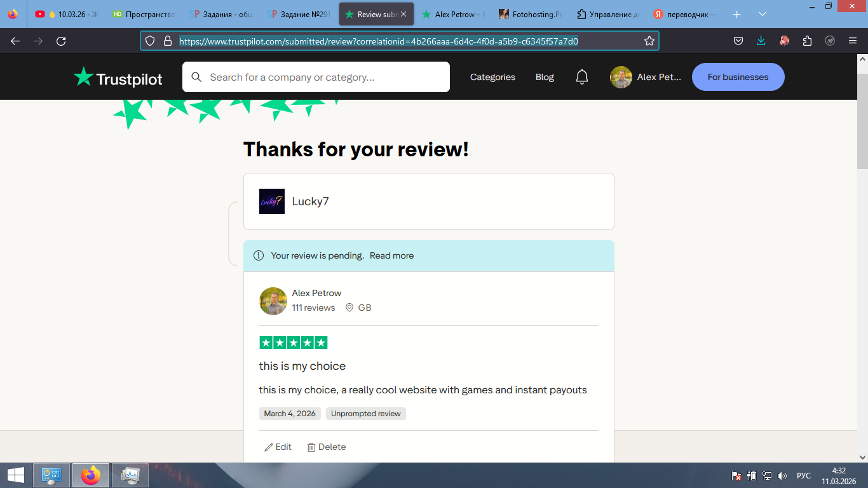Focus the company or category search field
Image resolution: width=868 pixels, height=488 pixels.
316,77
